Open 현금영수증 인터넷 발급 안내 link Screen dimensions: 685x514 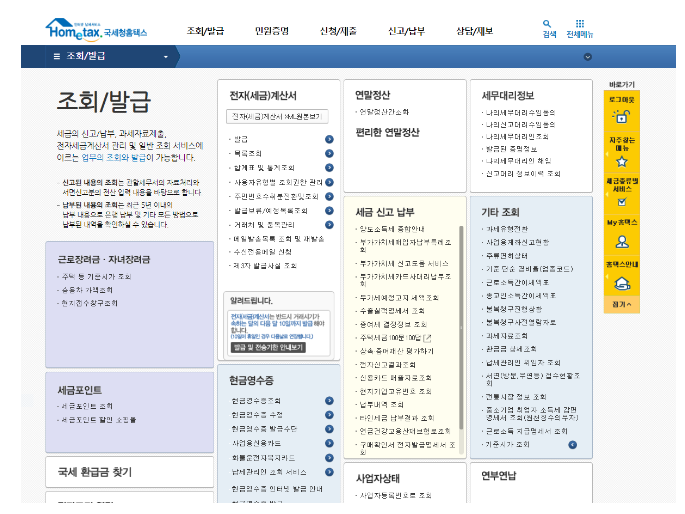[x=277, y=489]
